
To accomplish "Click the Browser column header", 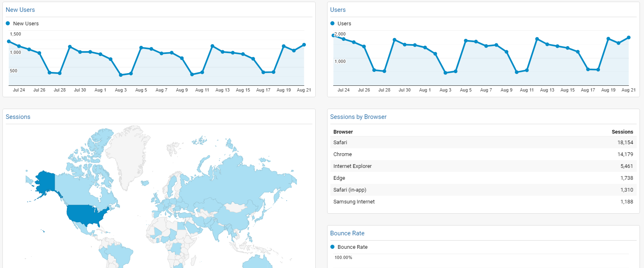I will click(x=343, y=132).
